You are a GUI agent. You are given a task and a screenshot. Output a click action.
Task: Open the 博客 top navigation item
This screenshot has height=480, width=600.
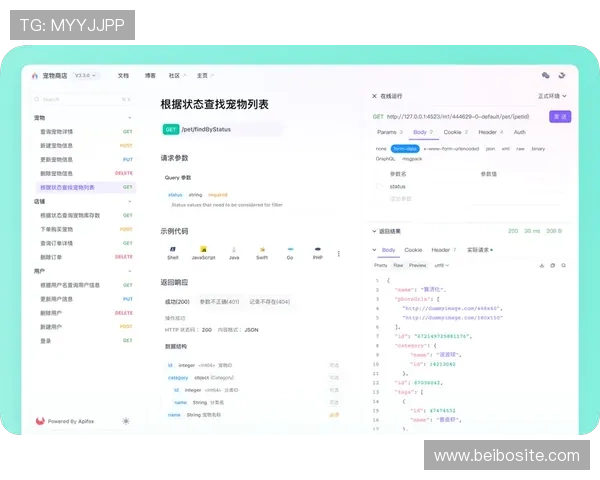coord(150,75)
